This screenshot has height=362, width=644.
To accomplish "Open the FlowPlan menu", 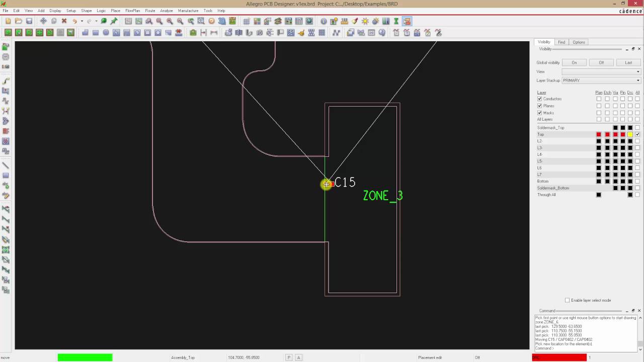I will pyautogui.click(x=133, y=11).
